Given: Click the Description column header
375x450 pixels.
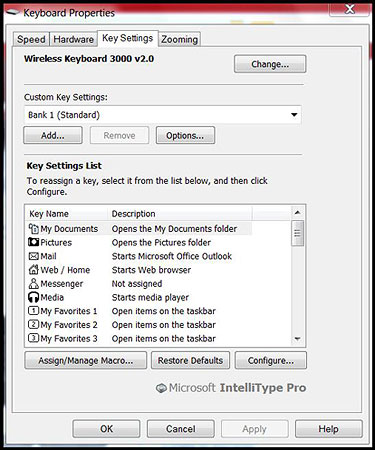Looking at the screenshot, I should point(180,214).
